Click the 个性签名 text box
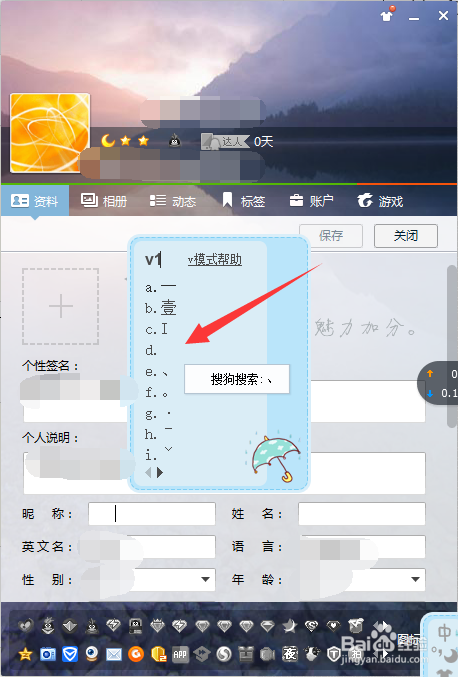This screenshot has width=458, height=677. pyautogui.click(x=224, y=402)
